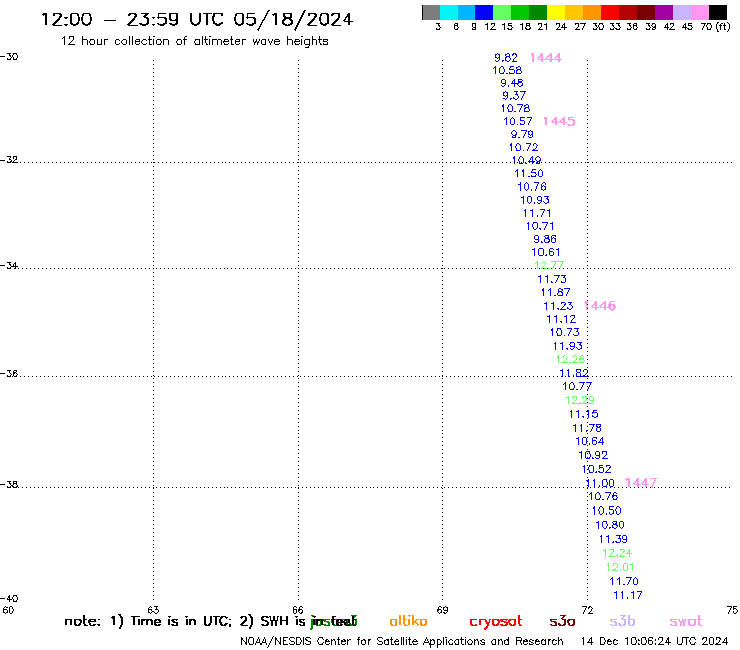
Task: Click the blue value 10.72
Action: coord(523,147)
